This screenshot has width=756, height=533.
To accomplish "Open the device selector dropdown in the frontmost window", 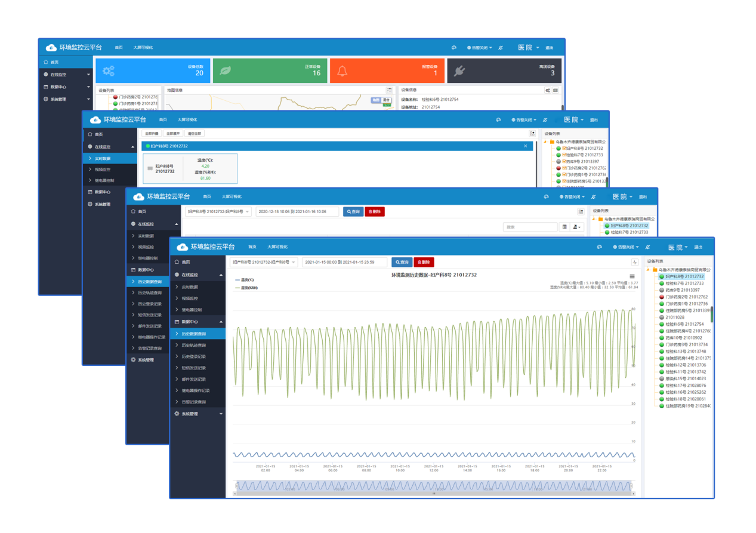I will 263,262.
